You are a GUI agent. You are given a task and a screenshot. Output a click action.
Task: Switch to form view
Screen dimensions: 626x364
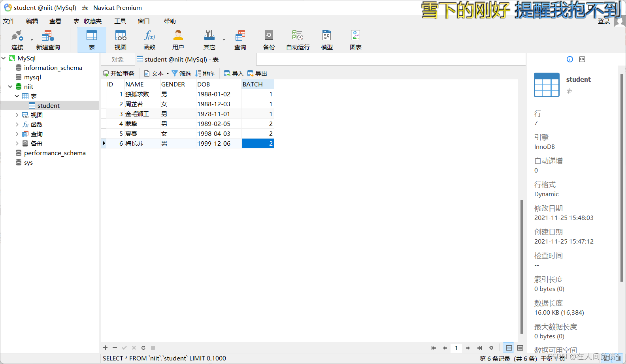point(520,348)
